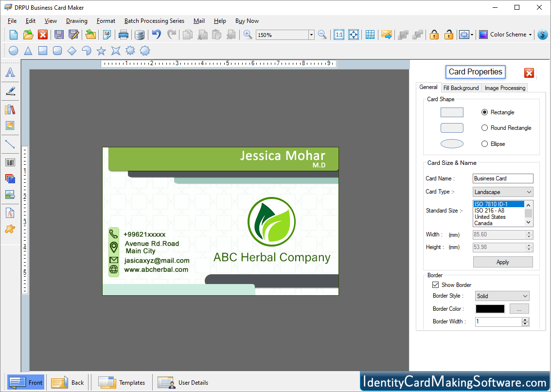Redo the last action
Viewport: 551px width, 392px height.
(172, 35)
